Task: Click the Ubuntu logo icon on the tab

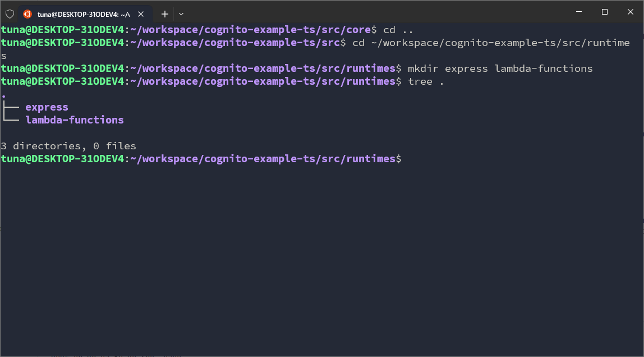Action: 27,13
